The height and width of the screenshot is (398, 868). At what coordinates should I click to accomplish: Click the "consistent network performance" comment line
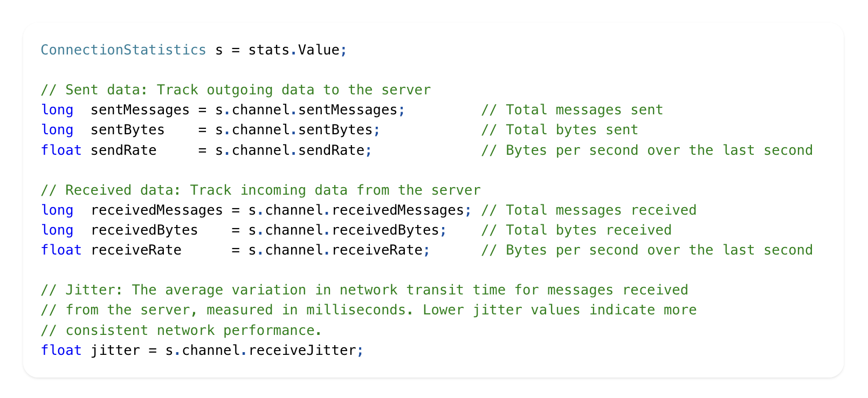pos(181,331)
